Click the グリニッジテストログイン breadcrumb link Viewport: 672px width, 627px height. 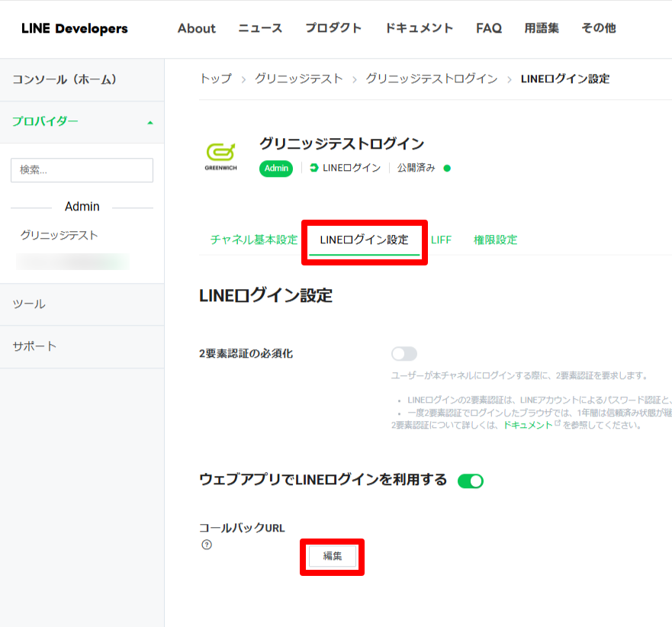click(x=432, y=79)
